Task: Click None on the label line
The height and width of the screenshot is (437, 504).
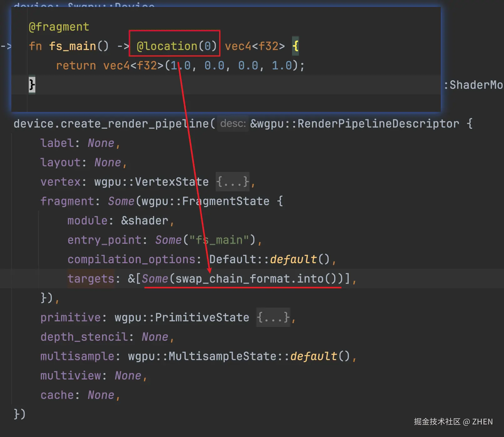Action: [101, 143]
